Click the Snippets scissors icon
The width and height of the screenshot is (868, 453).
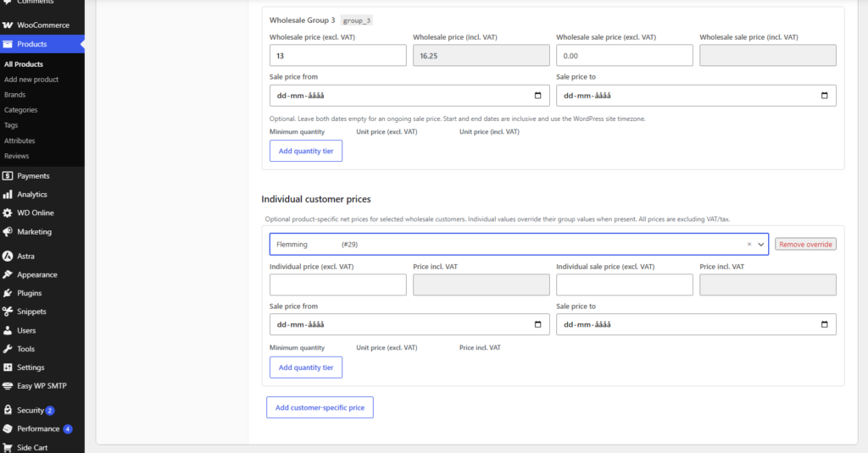pyautogui.click(x=8, y=312)
